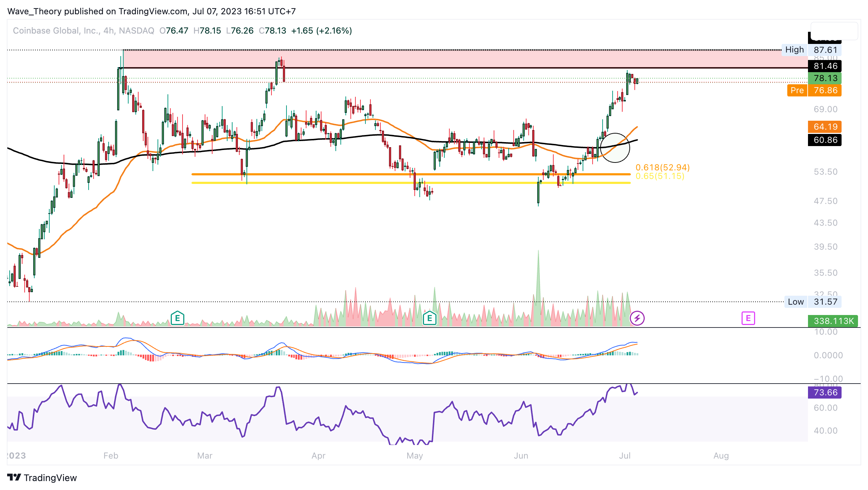Click the purple 73.66 RSI value label
This screenshot has height=490, width=868.
(825, 392)
